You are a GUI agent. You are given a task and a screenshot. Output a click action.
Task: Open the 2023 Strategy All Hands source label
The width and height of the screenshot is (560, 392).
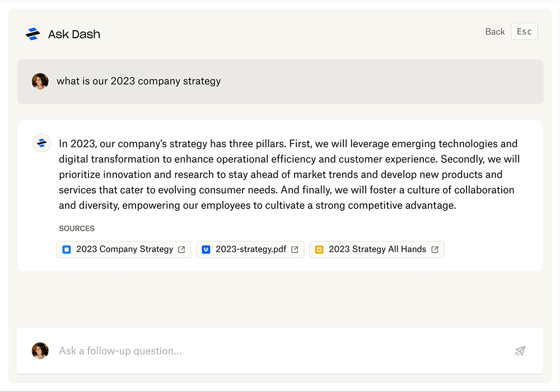pyautogui.click(x=377, y=249)
